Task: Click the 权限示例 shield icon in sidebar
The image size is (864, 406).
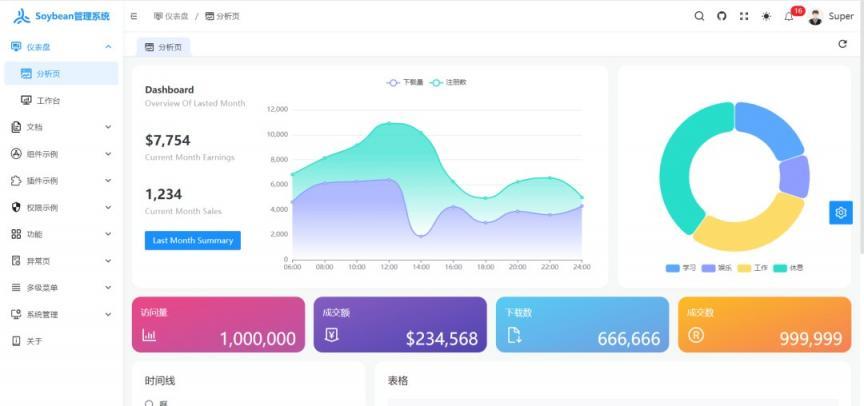Action: [16, 207]
